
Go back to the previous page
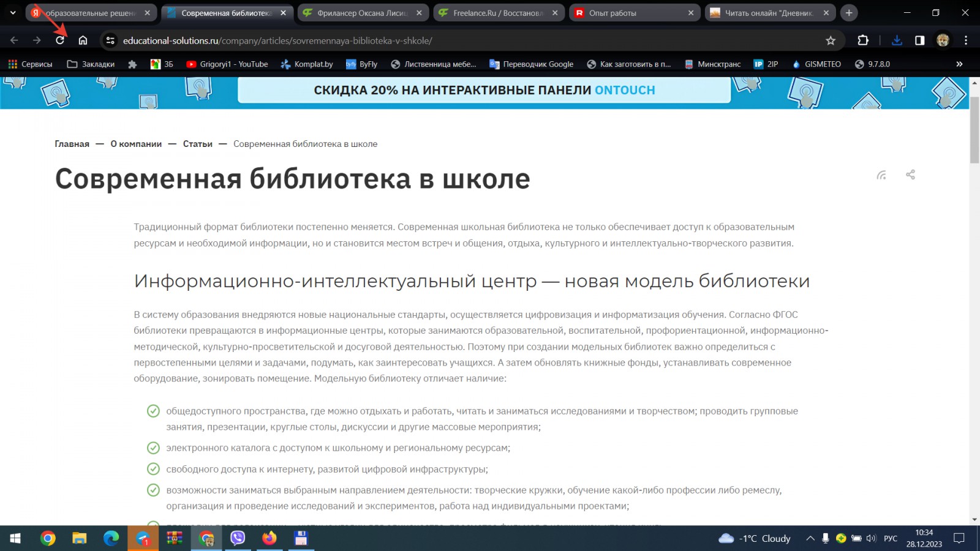[14, 40]
